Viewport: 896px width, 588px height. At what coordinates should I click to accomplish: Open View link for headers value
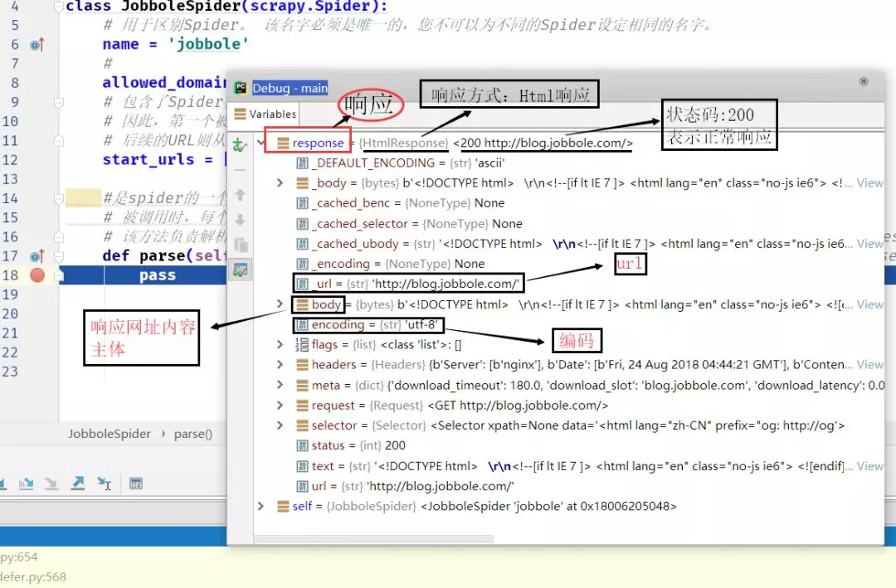(869, 365)
